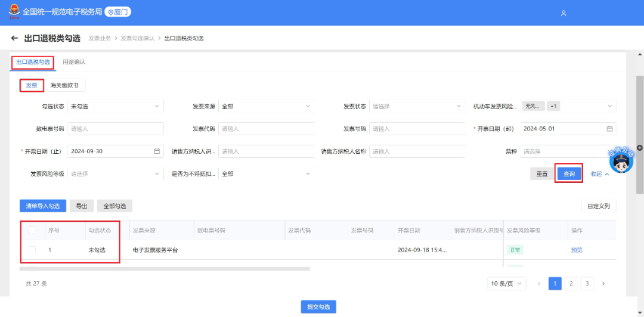Focus the 数电票号码 input field

[x=116, y=129]
